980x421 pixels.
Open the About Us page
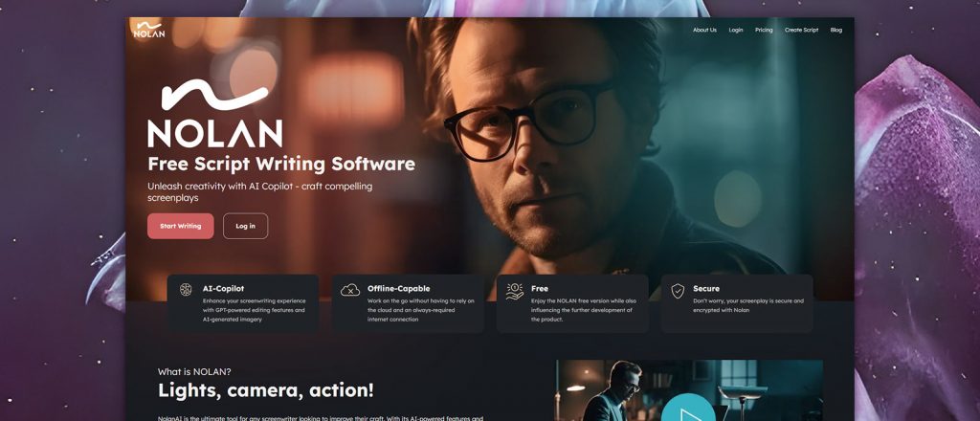pyautogui.click(x=704, y=30)
